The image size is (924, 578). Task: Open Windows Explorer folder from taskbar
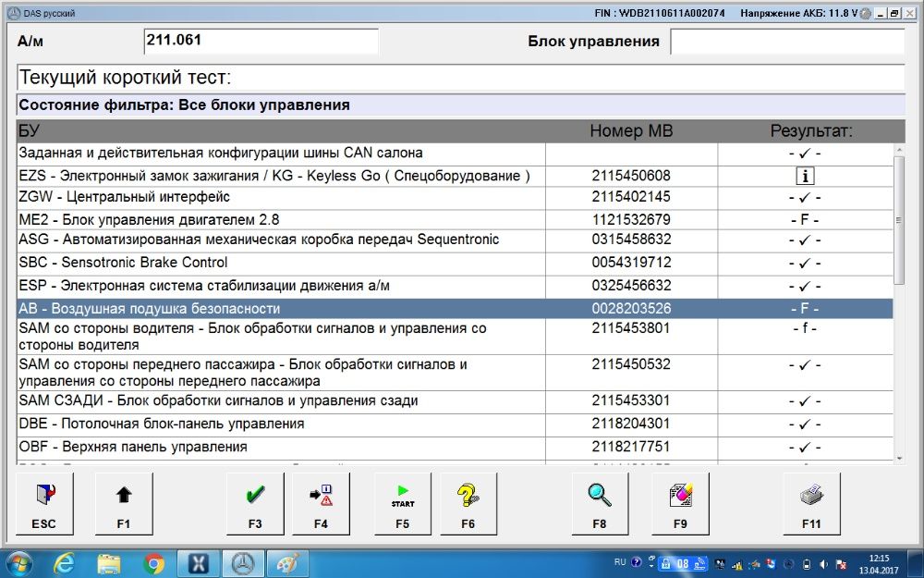(108, 564)
